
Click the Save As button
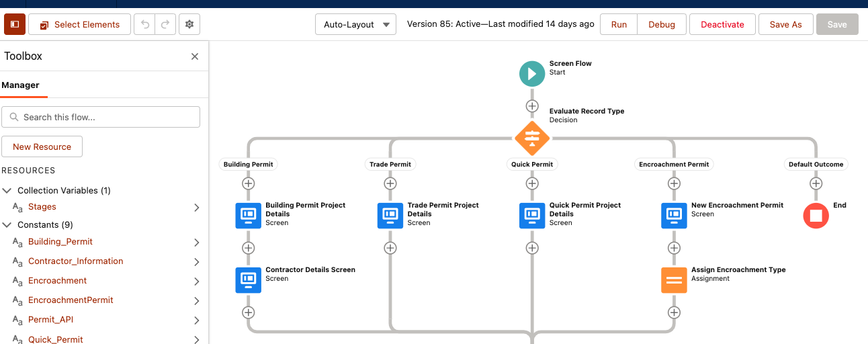785,24
